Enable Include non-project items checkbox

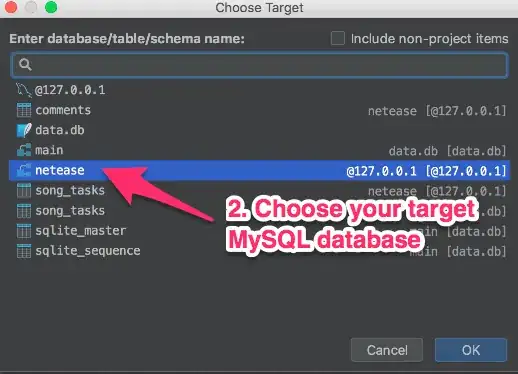pos(338,38)
